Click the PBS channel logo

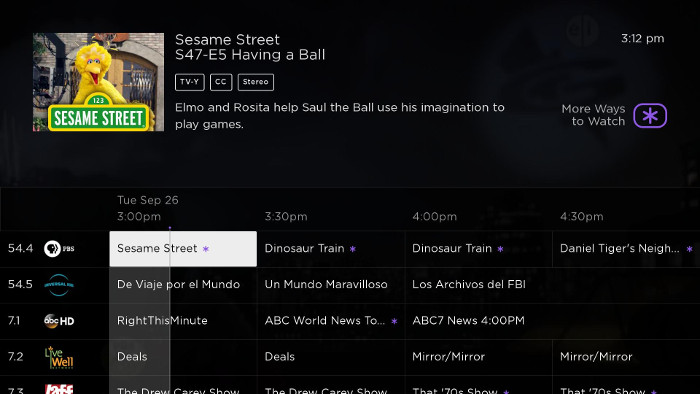(x=59, y=249)
